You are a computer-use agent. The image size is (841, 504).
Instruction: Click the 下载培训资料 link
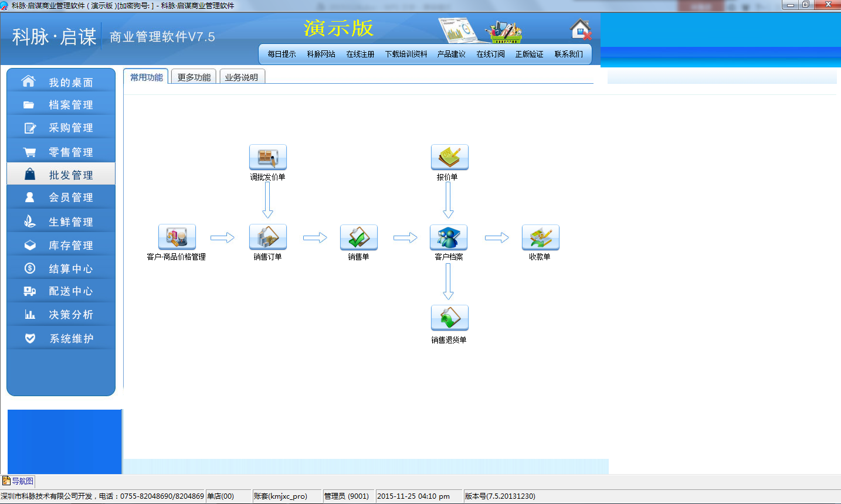point(406,54)
